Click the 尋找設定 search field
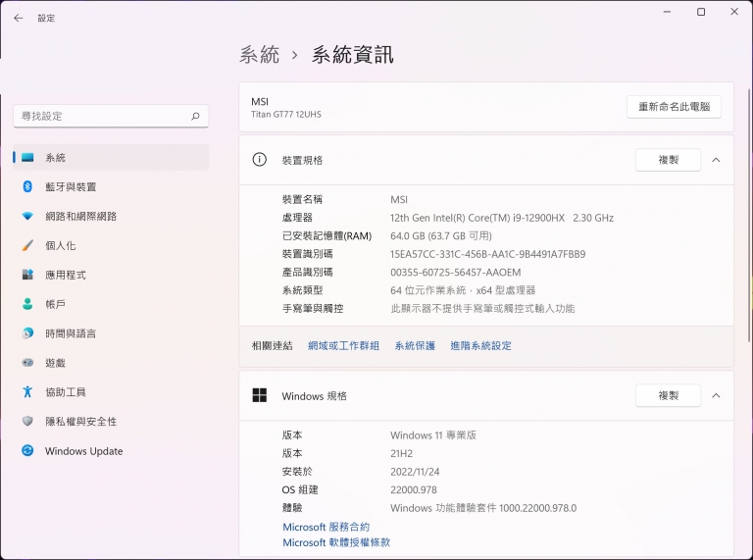 [x=111, y=117]
